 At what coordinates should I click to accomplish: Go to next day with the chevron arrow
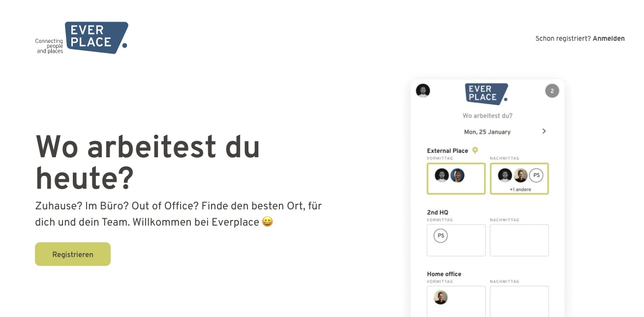coord(544,131)
